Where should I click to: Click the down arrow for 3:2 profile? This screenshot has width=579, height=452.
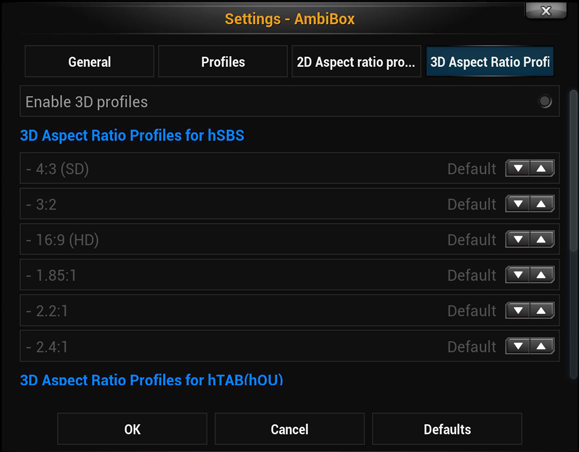coord(518,204)
